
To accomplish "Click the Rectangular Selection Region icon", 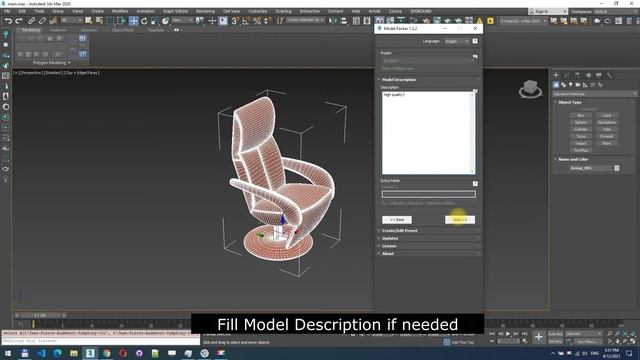I will click(111, 21).
